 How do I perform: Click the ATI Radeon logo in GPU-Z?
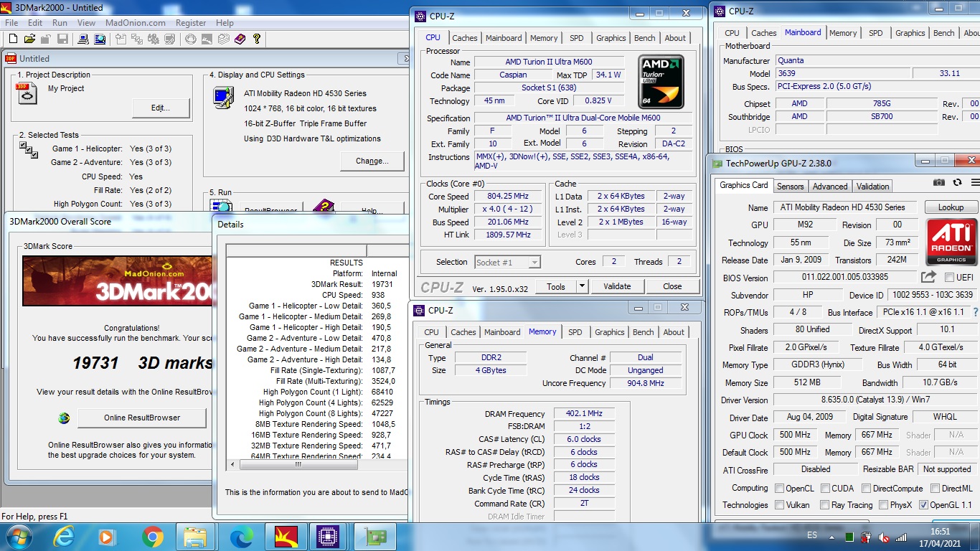[952, 242]
